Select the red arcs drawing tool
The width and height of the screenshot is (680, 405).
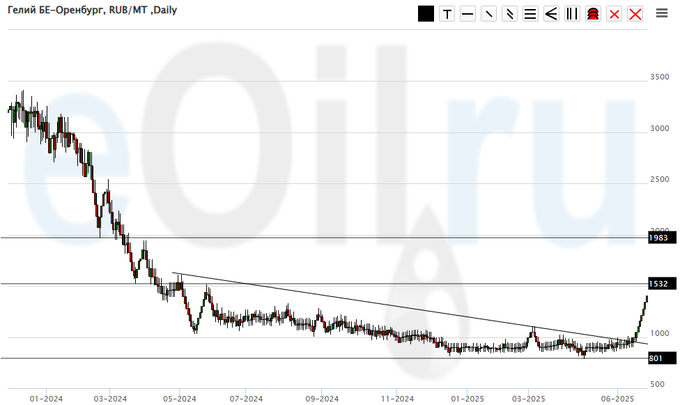(x=593, y=14)
